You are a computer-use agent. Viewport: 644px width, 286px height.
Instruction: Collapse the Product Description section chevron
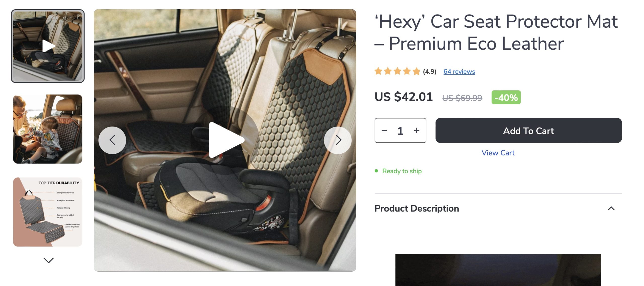click(x=611, y=209)
